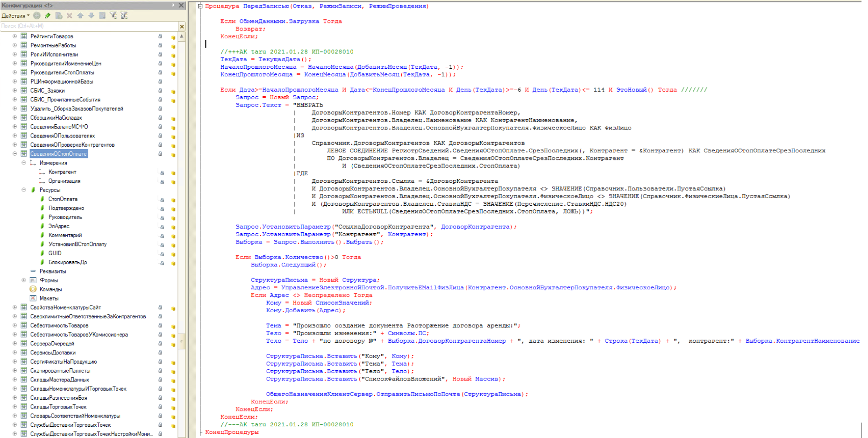Collapse the Ресурсы branch

tap(24, 190)
